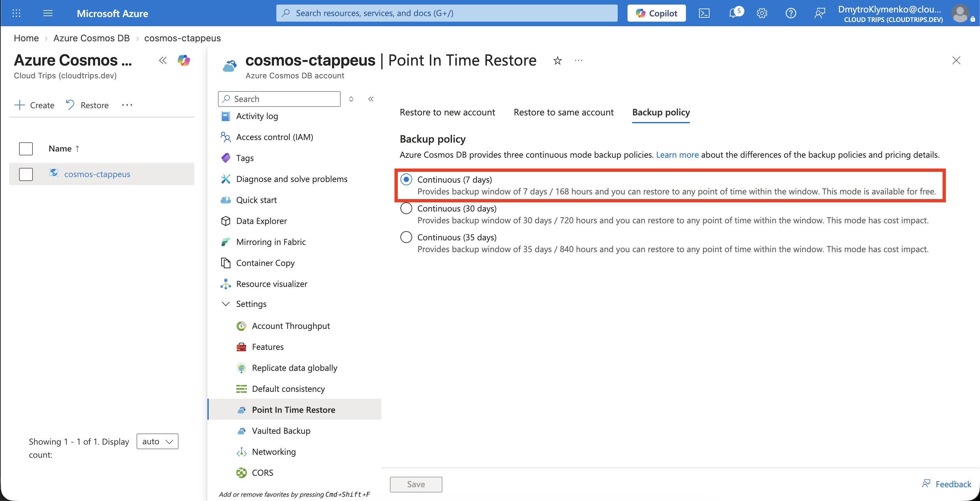
Task: Click the Save button
Action: 416,484
